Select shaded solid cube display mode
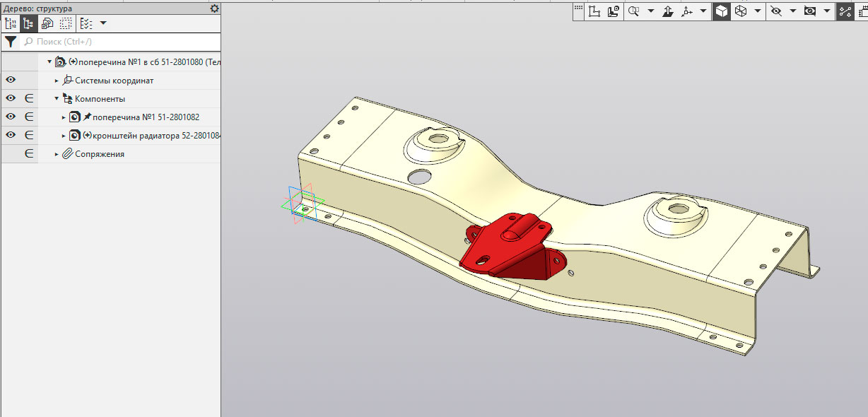This screenshot has width=868, height=417. 722,11
